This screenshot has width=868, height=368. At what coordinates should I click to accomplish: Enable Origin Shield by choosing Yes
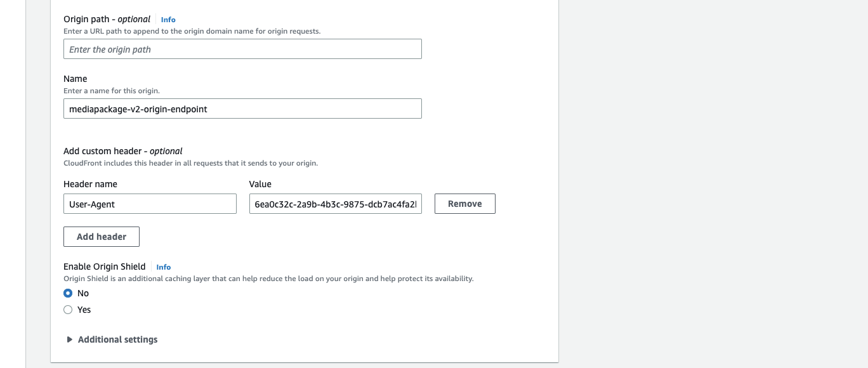click(x=68, y=310)
